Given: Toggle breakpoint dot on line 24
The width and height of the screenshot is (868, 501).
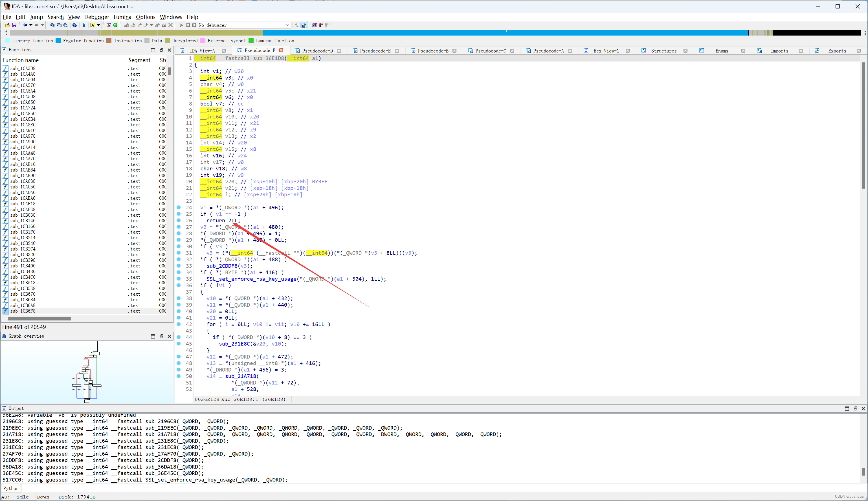Looking at the screenshot, I should click(x=179, y=208).
